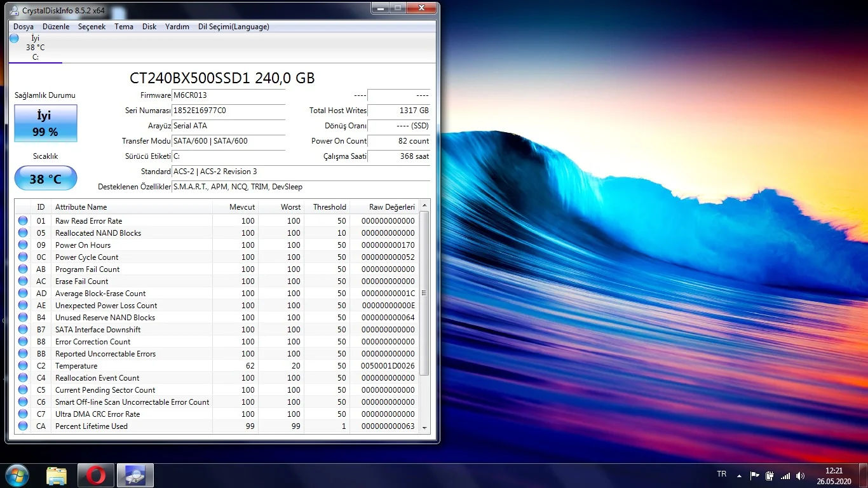
Task: Click the Raw Değerleri column header
Action: point(391,207)
